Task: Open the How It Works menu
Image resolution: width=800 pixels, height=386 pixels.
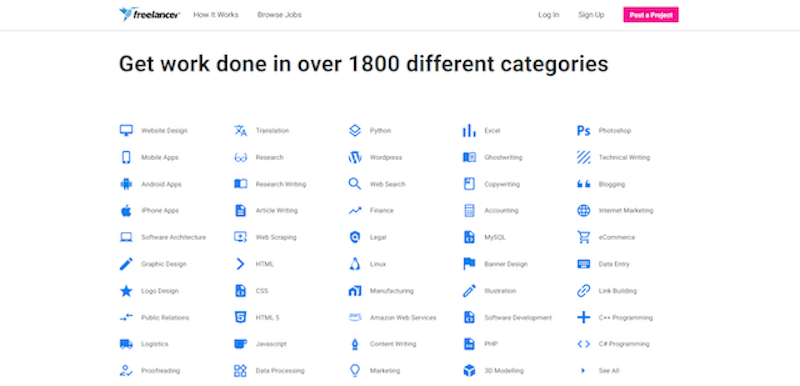Action: point(216,15)
